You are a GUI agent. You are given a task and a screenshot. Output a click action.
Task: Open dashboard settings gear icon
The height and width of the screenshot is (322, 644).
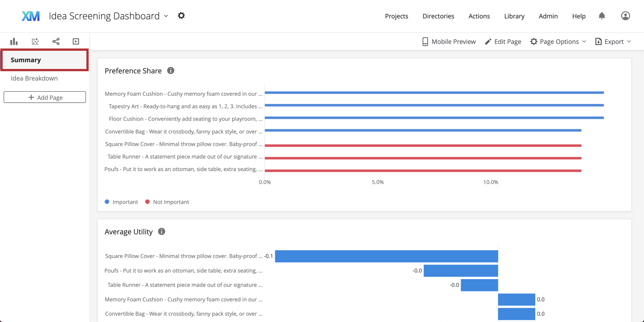coord(181,16)
